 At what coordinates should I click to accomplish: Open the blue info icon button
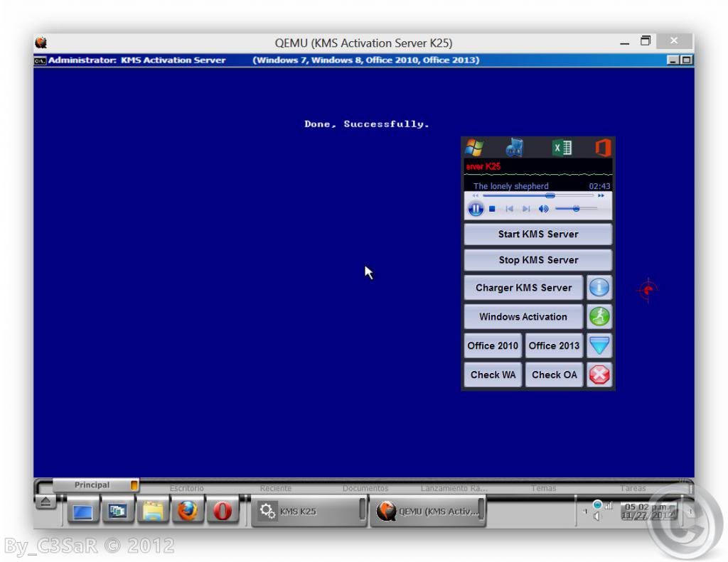coord(599,288)
